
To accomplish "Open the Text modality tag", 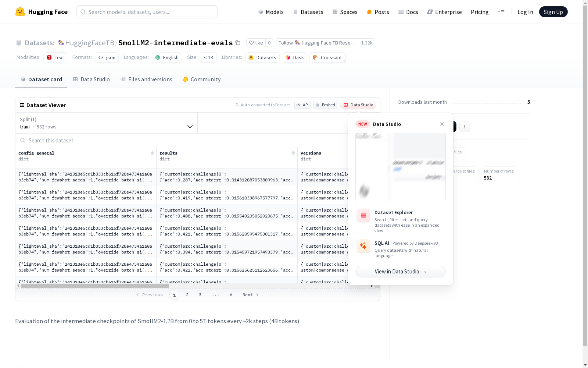I will (x=55, y=57).
